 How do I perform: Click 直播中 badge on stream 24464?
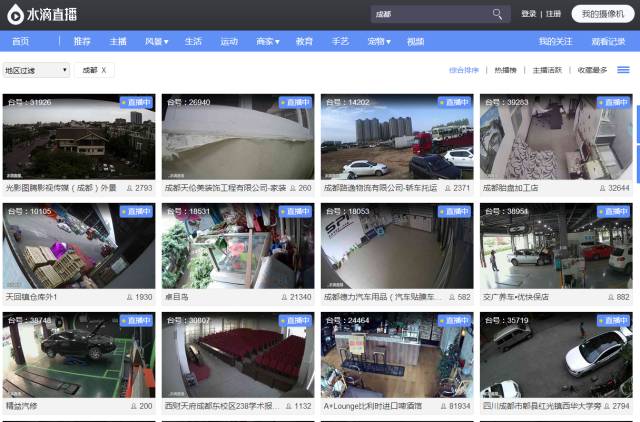point(454,321)
